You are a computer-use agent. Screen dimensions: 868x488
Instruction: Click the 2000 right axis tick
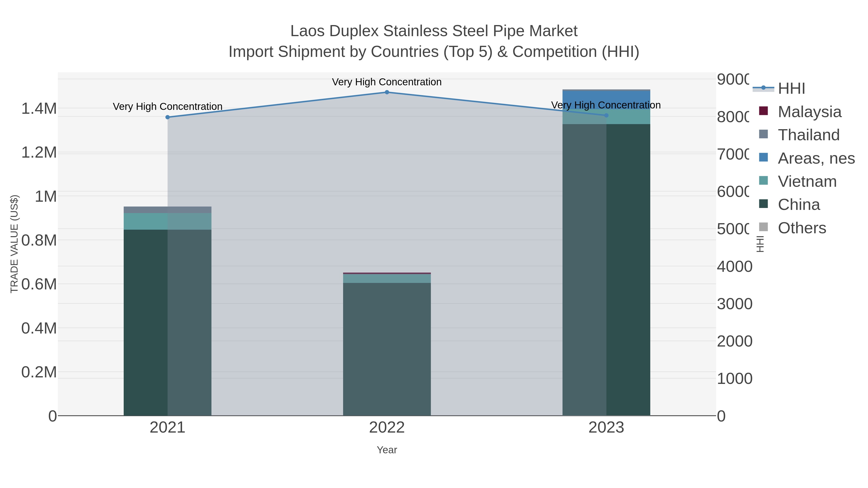[x=735, y=341]
